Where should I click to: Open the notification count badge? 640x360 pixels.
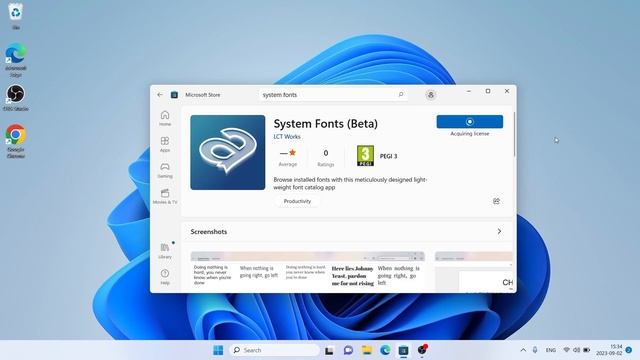tap(629, 350)
